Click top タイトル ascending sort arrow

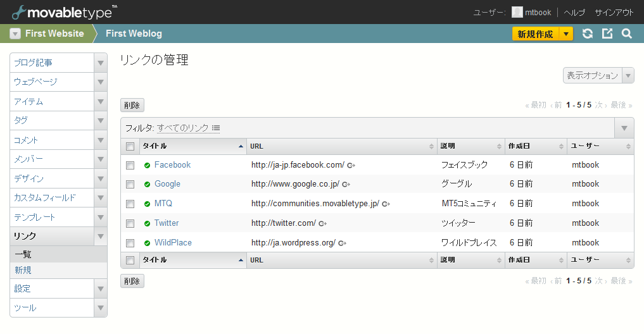(241, 147)
